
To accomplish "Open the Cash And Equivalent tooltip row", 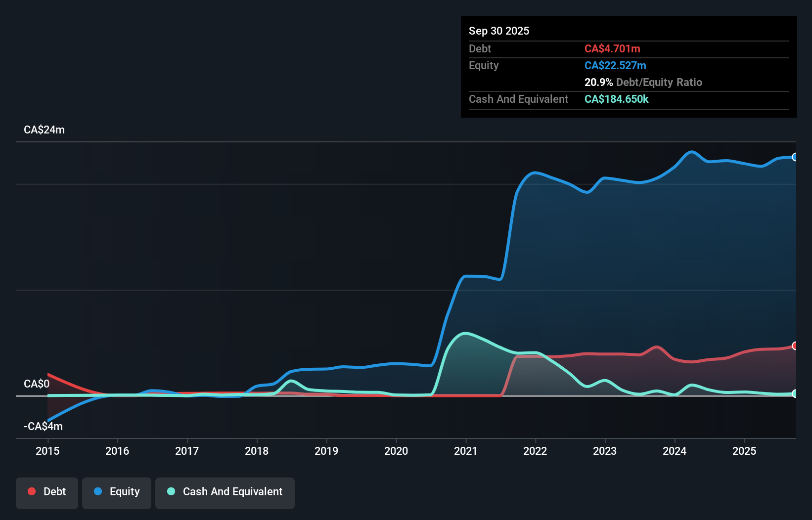I will [x=518, y=99].
